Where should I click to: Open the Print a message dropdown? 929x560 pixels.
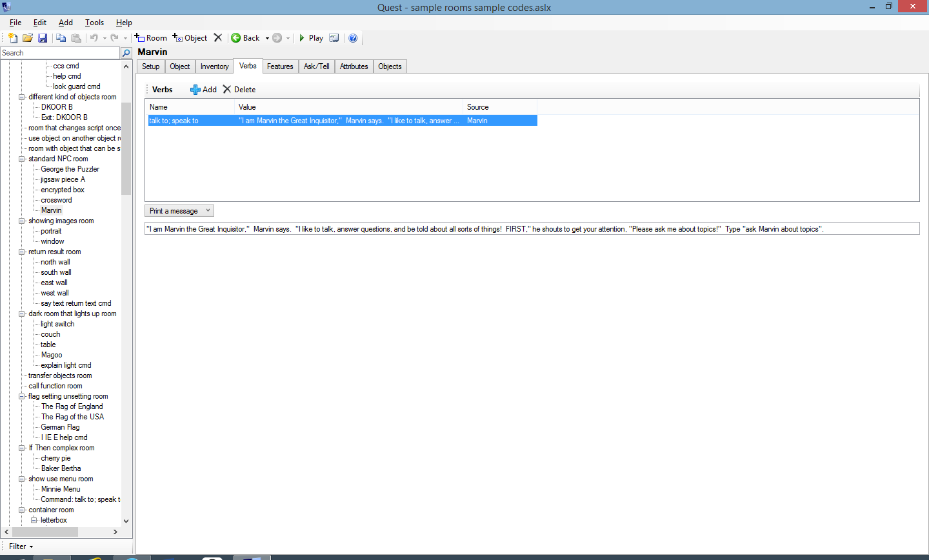pyautogui.click(x=179, y=211)
